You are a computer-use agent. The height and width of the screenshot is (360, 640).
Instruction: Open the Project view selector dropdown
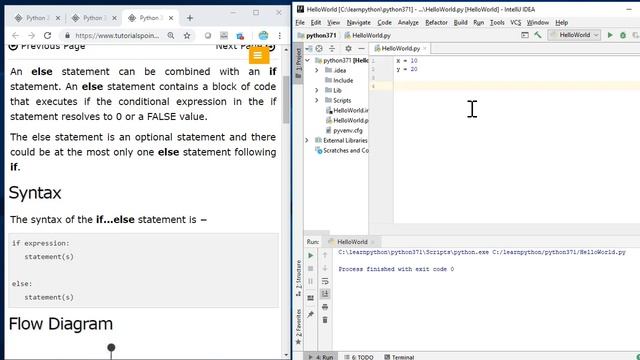click(309, 49)
